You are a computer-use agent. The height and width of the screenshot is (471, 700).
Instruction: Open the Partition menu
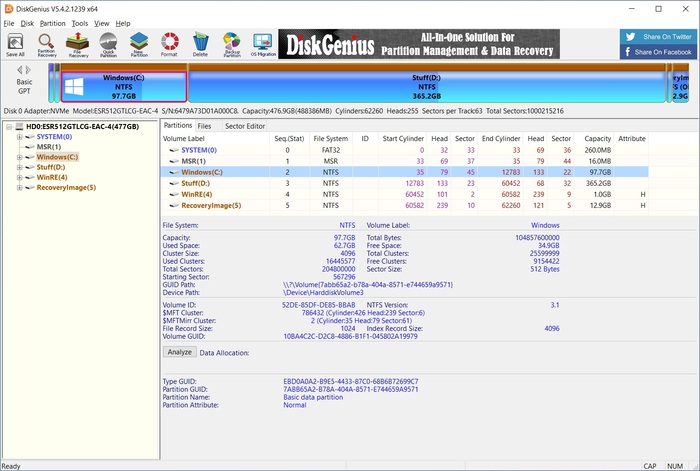point(53,23)
